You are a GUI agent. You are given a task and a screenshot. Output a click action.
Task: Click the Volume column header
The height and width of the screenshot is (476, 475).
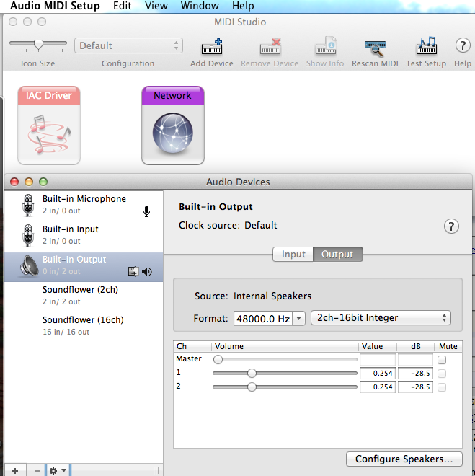click(285, 346)
